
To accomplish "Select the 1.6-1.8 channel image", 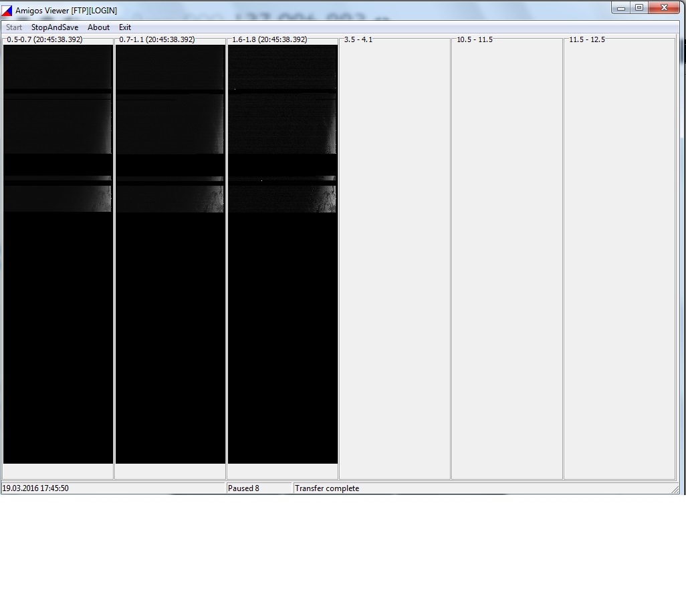I will pyautogui.click(x=283, y=254).
